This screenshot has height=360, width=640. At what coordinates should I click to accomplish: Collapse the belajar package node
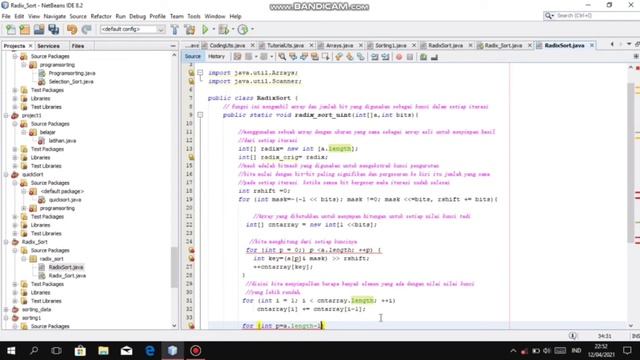24,132
